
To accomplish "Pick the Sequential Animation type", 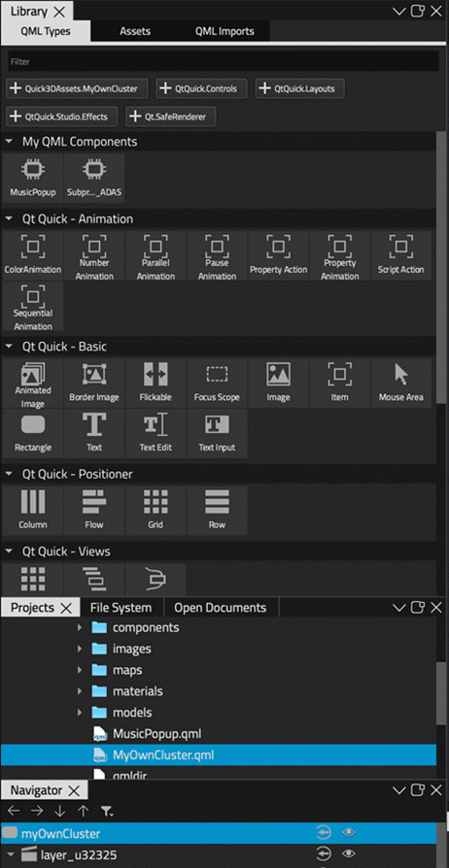I will coord(33,306).
